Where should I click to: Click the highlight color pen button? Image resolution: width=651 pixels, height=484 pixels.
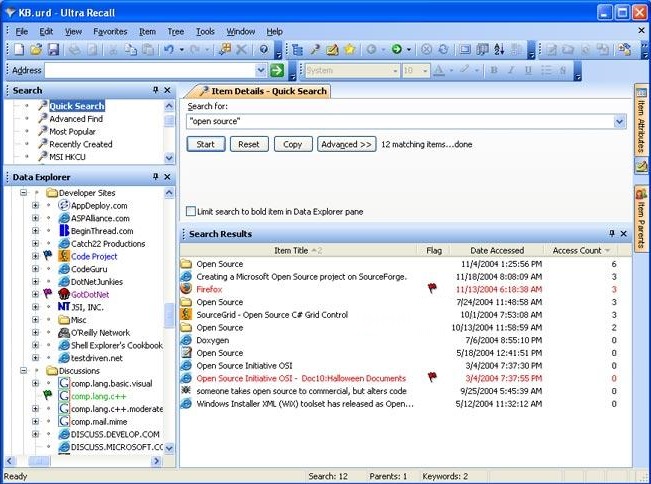(x=465, y=70)
